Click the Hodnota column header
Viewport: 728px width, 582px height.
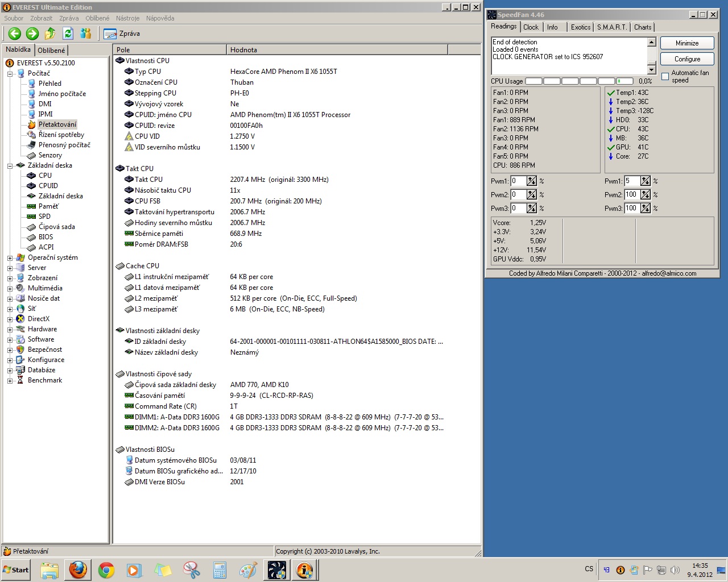pos(337,50)
